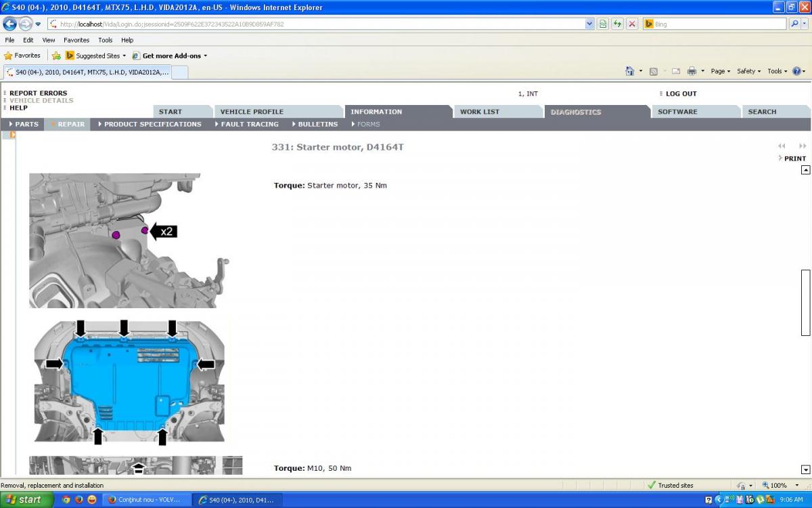Click the HELP link in VIDA header

19,108
